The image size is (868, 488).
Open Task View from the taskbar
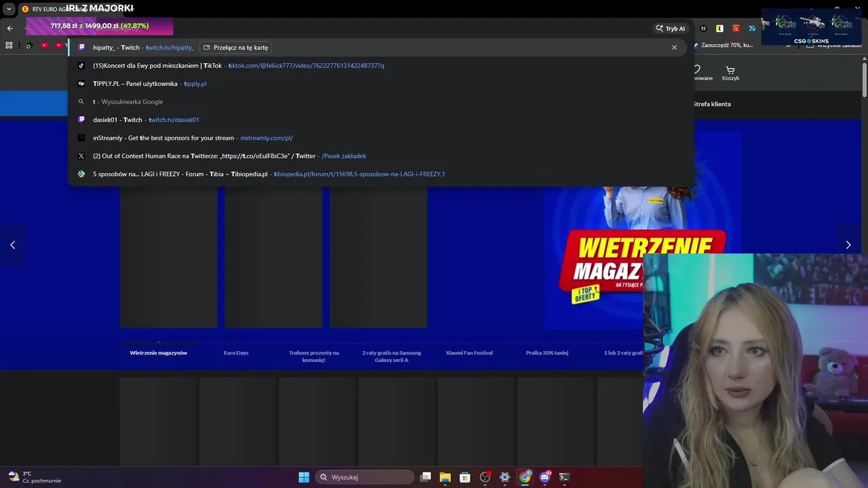pyautogui.click(x=425, y=477)
